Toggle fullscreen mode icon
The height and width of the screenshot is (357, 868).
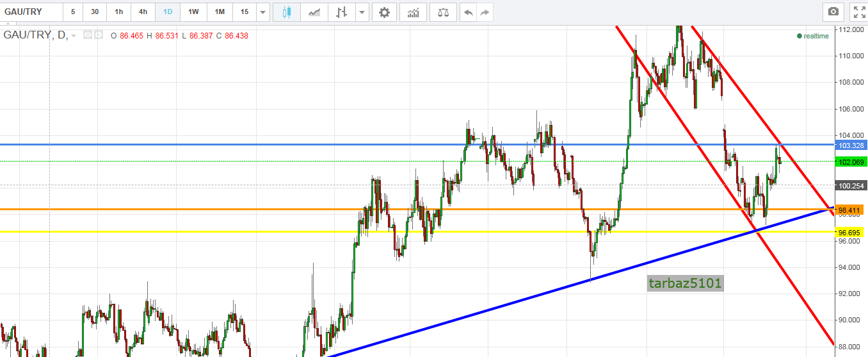click(x=859, y=12)
